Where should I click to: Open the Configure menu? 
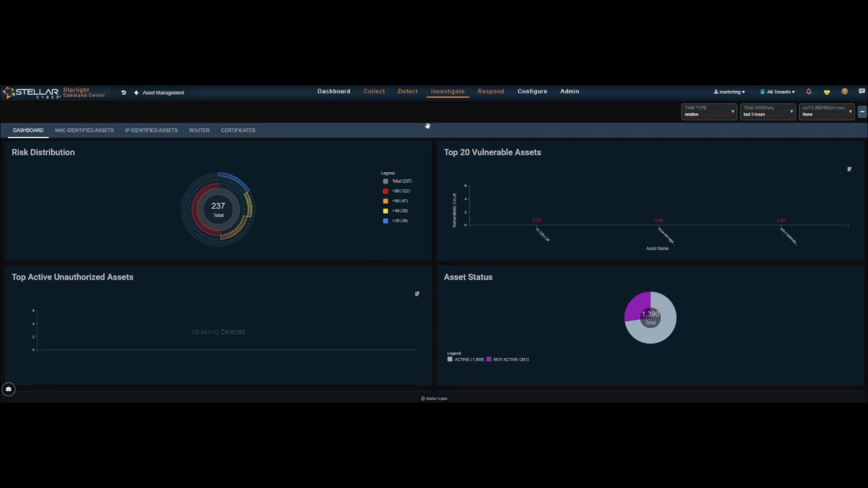click(x=532, y=91)
